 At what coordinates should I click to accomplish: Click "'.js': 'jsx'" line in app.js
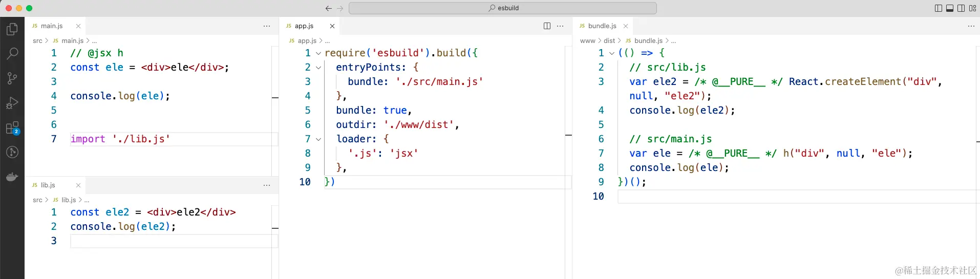coord(383,154)
